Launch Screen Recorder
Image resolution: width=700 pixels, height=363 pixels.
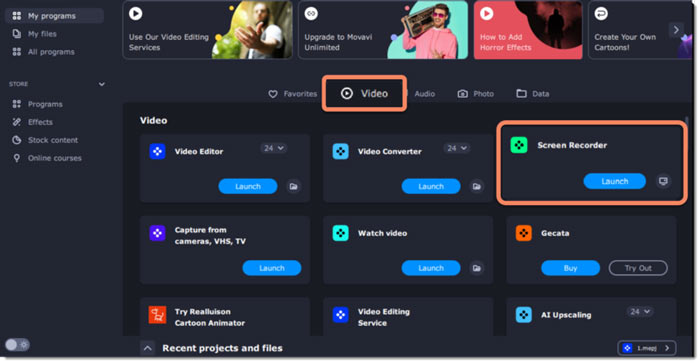tap(615, 181)
